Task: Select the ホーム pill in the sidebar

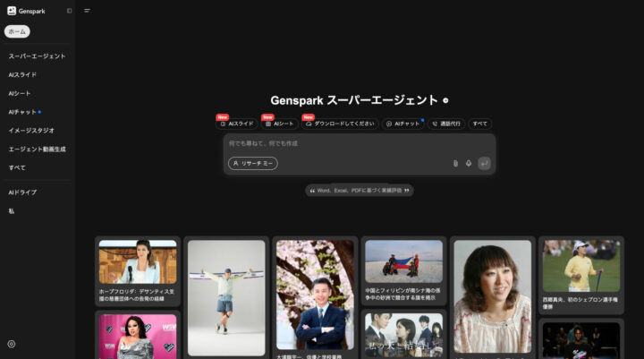Action: (x=17, y=31)
